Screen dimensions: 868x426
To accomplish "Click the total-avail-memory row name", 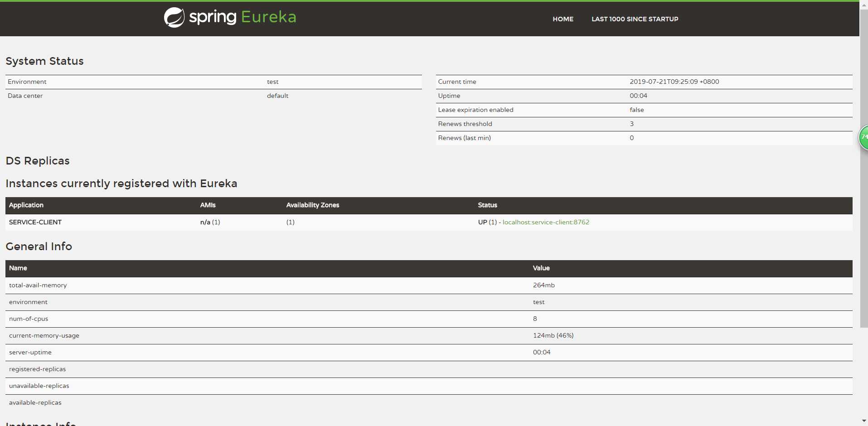I will point(38,286).
